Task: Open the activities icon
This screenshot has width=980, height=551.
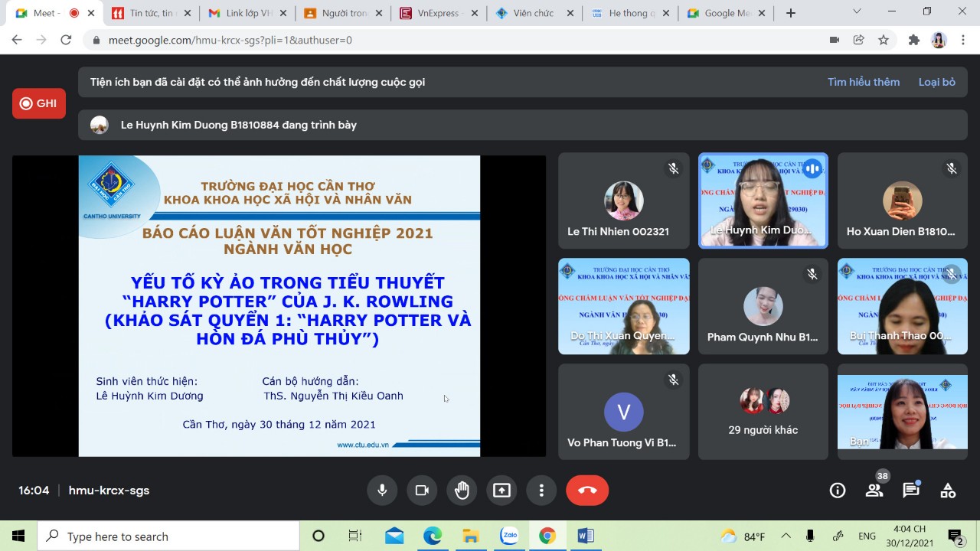Action: coord(948,491)
